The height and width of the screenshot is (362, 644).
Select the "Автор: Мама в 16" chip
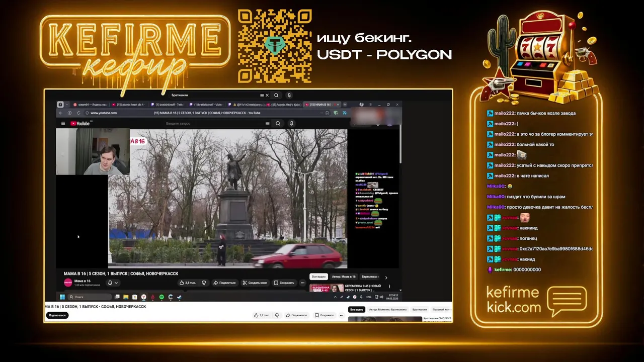[x=344, y=277]
